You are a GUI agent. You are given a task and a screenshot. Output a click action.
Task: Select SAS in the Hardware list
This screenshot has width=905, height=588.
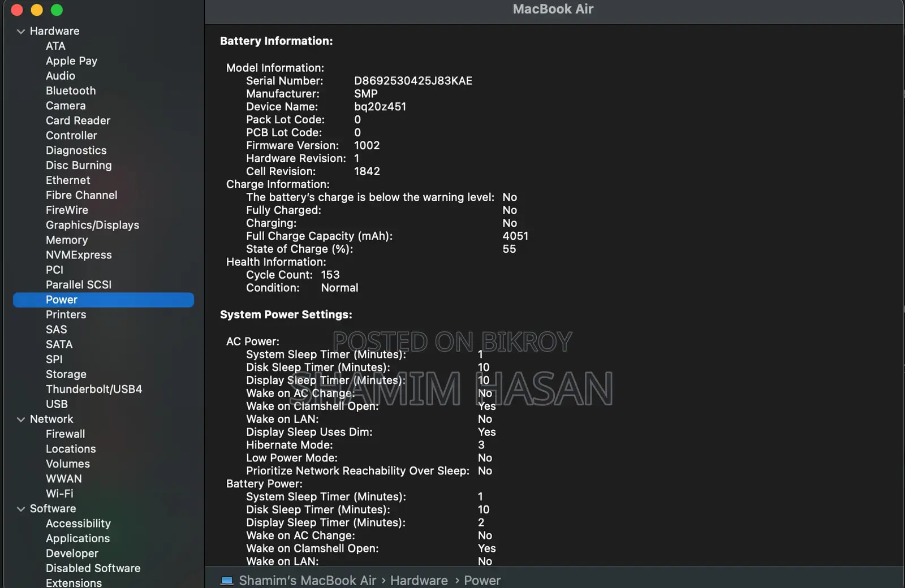[56, 330]
